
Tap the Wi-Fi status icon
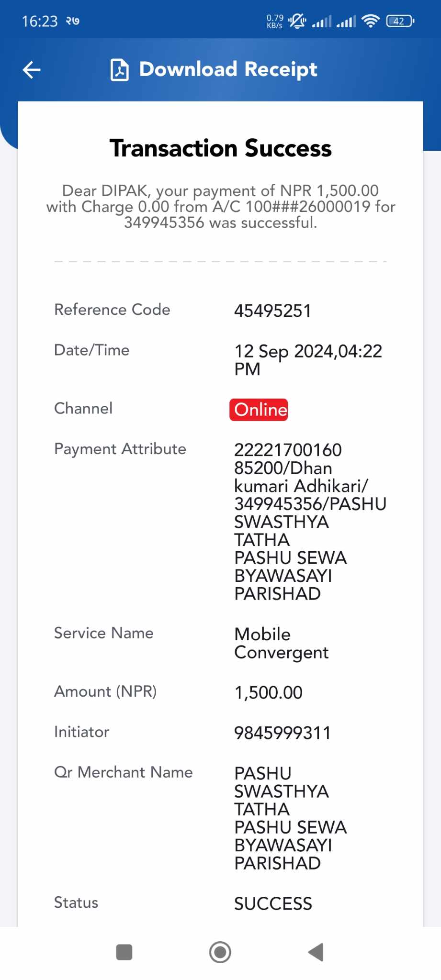point(370,21)
